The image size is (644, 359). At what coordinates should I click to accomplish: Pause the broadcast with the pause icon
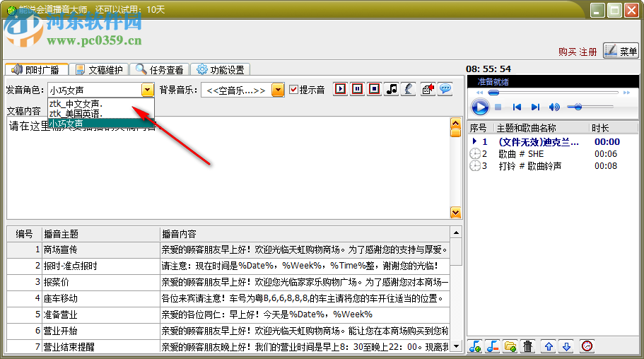[x=357, y=89]
